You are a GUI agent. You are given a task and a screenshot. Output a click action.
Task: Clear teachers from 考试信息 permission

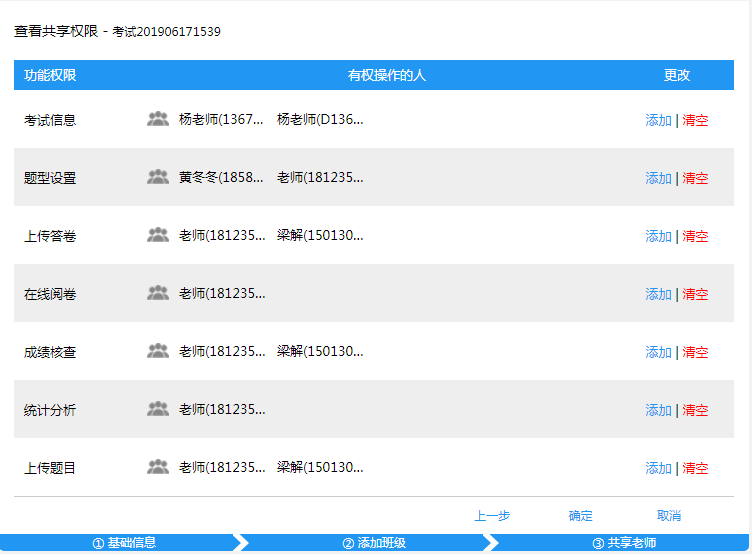click(x=695, y=120)
